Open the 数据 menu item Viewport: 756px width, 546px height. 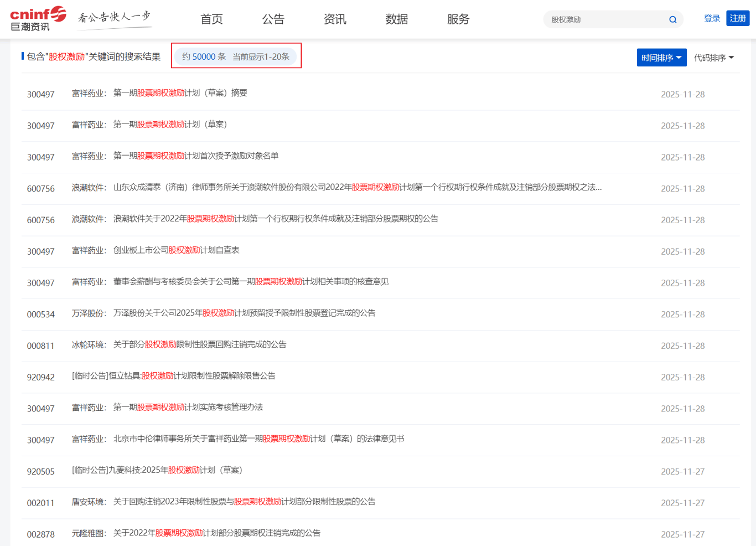(x=397, y=19)
